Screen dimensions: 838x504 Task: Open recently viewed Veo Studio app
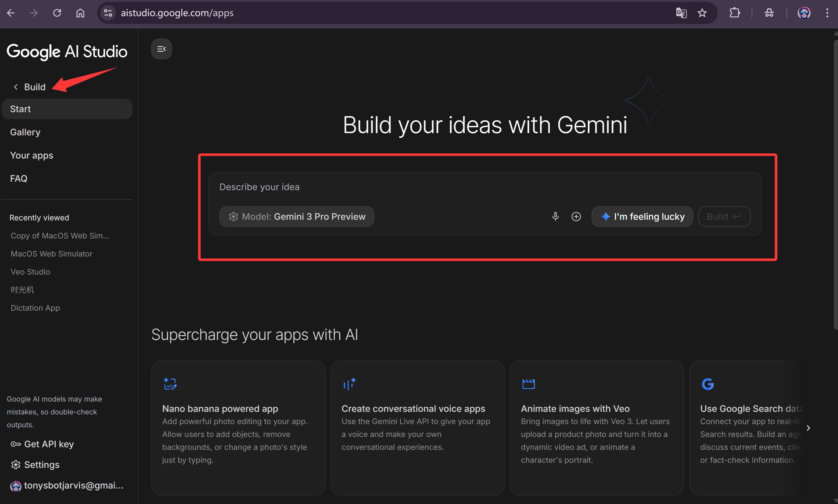(x=30, y=272)
